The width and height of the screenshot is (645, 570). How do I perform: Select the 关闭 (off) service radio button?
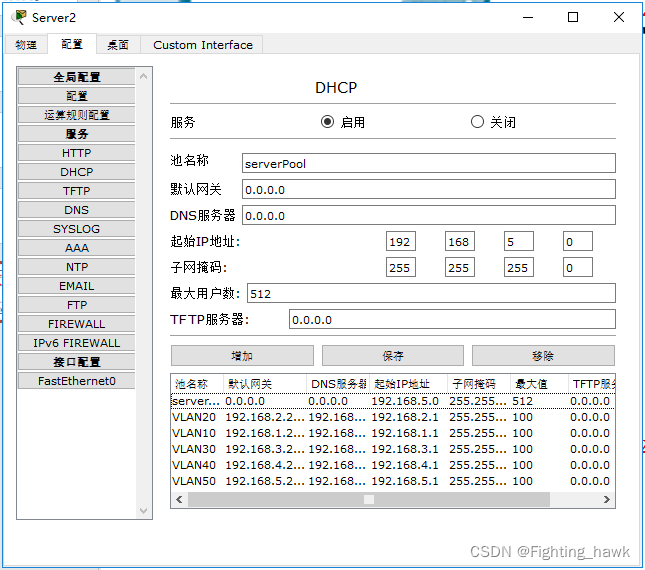click(x=477, y=122)
